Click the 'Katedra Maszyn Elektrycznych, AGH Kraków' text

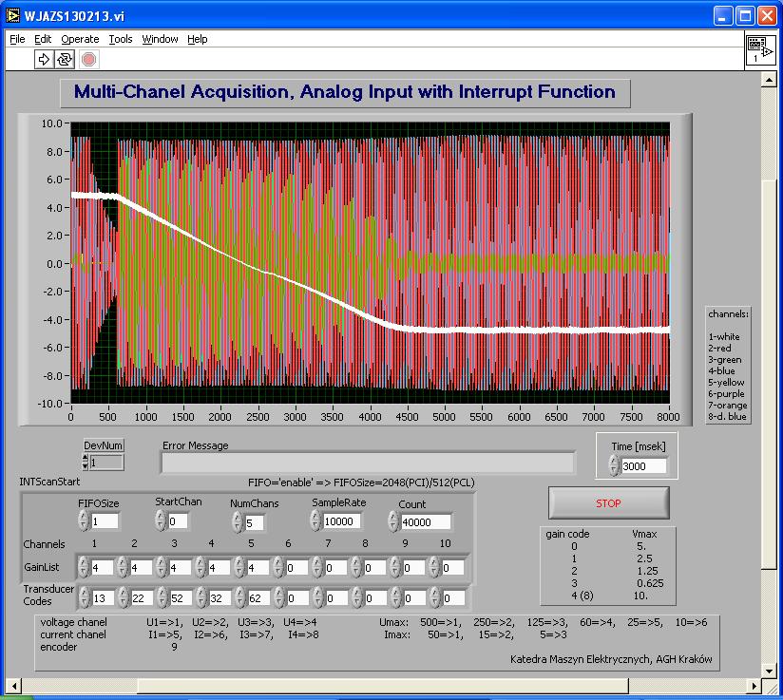pyautogui.click(x=611, y=659)
